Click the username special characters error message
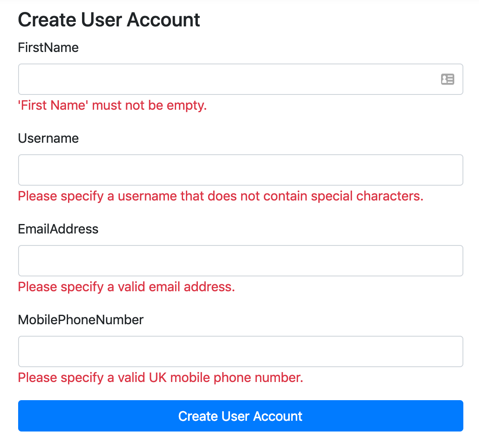The width and height of the screenshot is (479, 448). (221, 196)
